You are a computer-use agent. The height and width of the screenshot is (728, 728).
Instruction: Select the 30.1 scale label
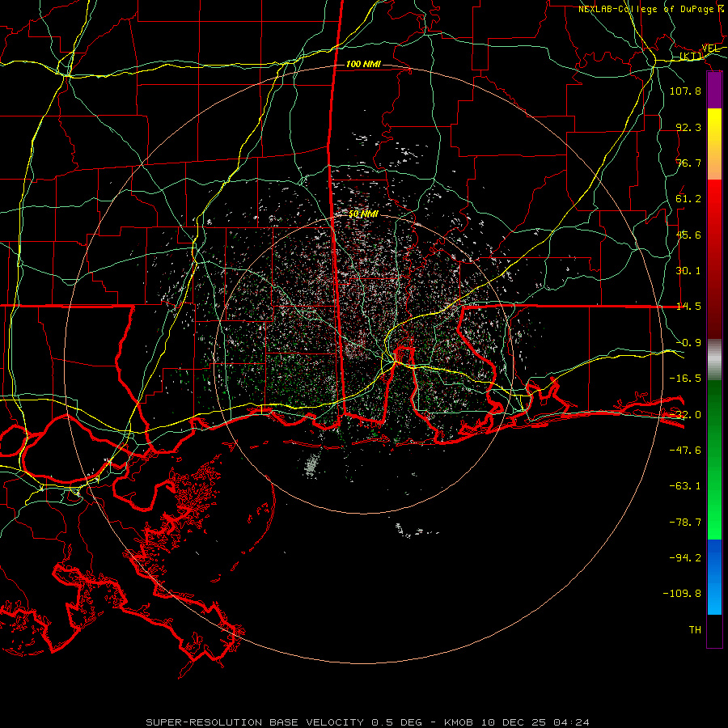point(688,271)
